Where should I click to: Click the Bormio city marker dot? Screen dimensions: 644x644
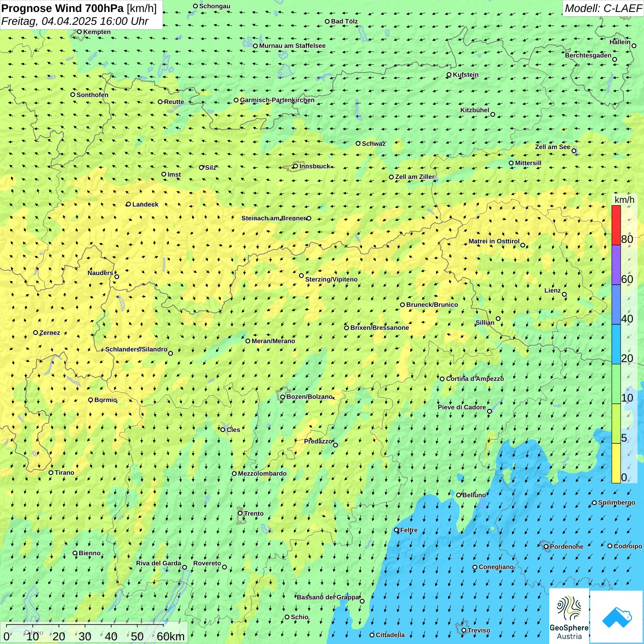coord(91,400)
